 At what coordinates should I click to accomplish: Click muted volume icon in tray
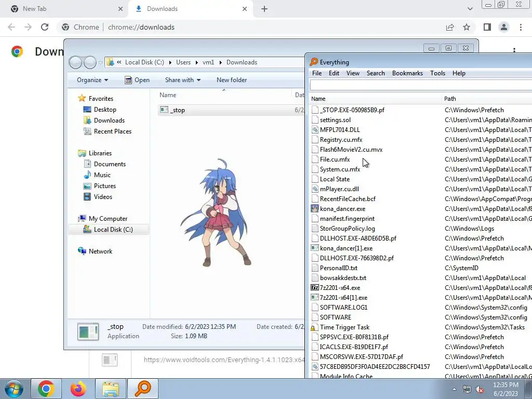pos(480,390)
